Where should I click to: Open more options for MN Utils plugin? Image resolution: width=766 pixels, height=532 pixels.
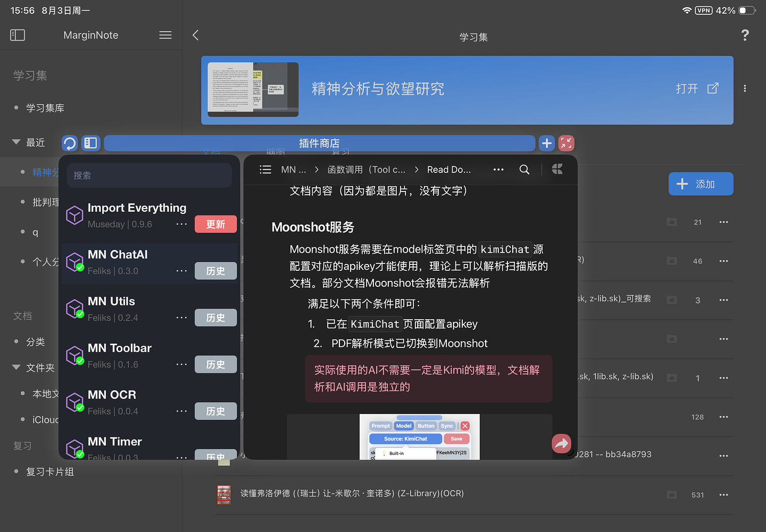pyautogui.click(x=181, y=318)
